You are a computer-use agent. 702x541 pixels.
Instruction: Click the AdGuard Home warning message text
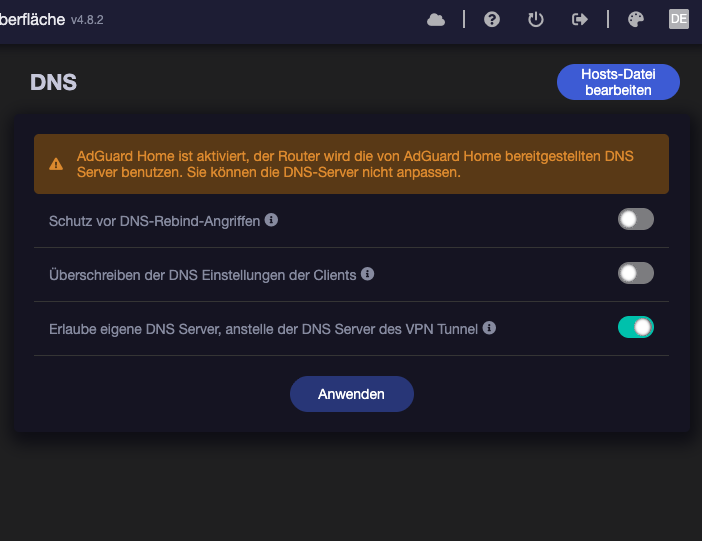click(x=355, y=164)
